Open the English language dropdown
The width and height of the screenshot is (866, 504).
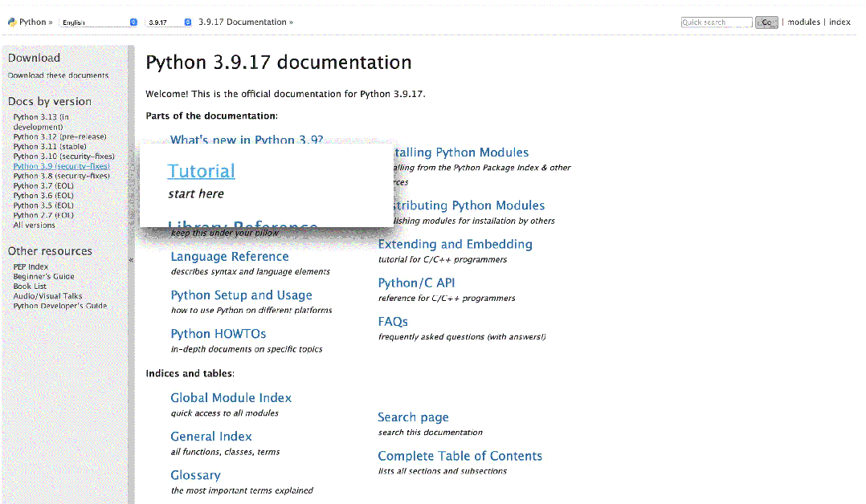(x=98, y=22)
